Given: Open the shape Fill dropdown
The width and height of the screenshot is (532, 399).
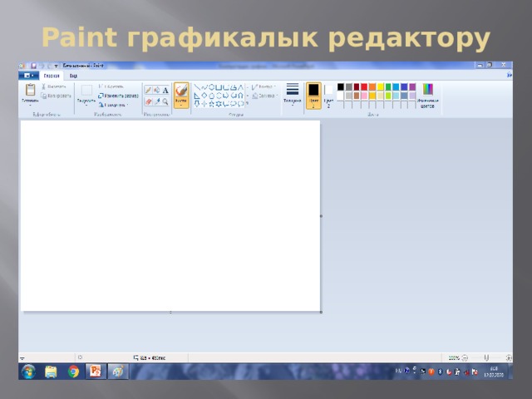Looking at the screenshot, I should 265,96.
